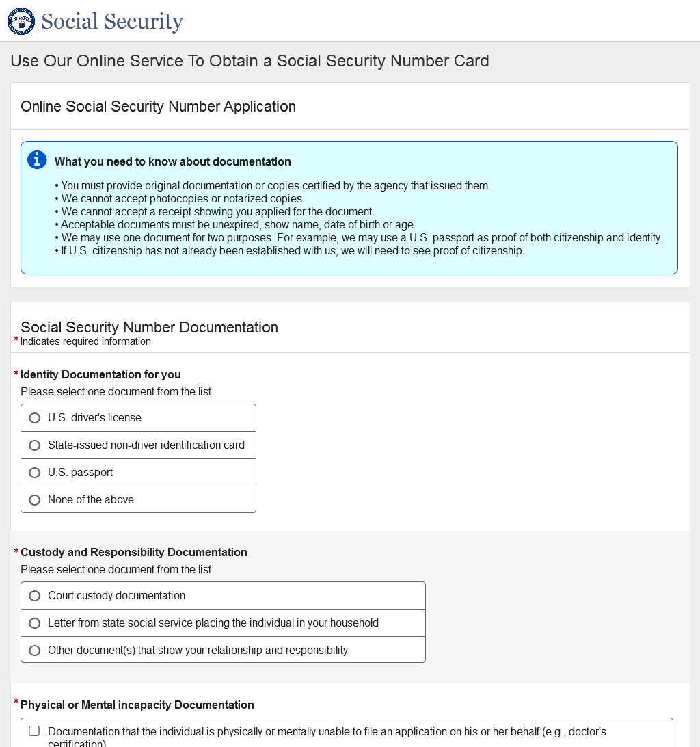Select Other document(s) showing relationship and responsibility
The height and width of the screenshot is (747, 700).
(x=35, y=651)
